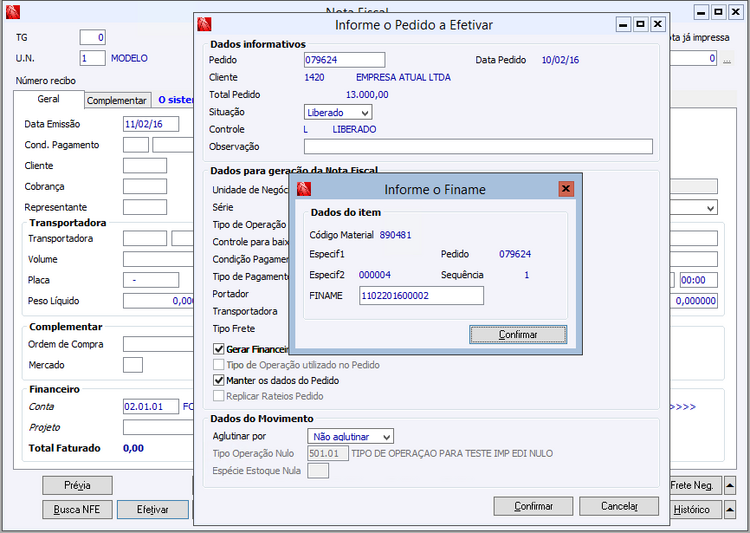
Task: Click the TG input field
Action: (92, 37)
